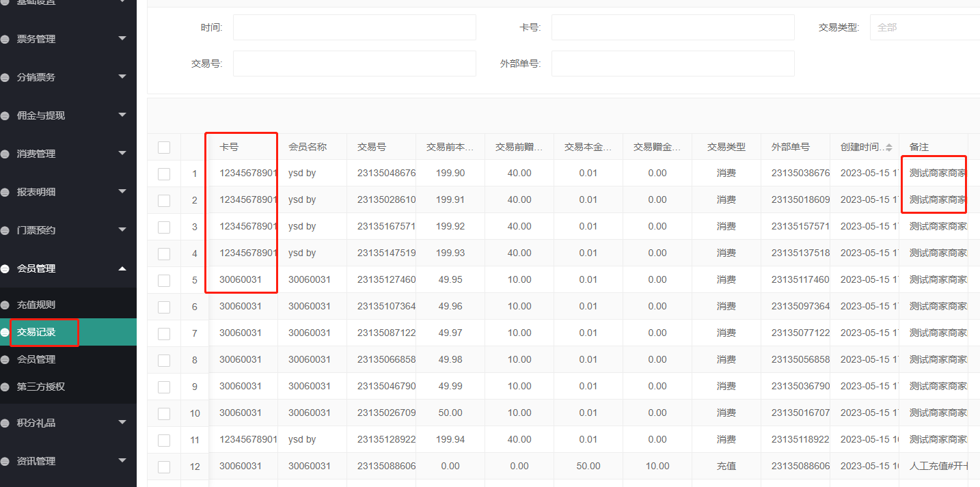Open 充值规则 in the sidebar
The height and width of the screenshot is (487, 980).
(x=36, y=305)
